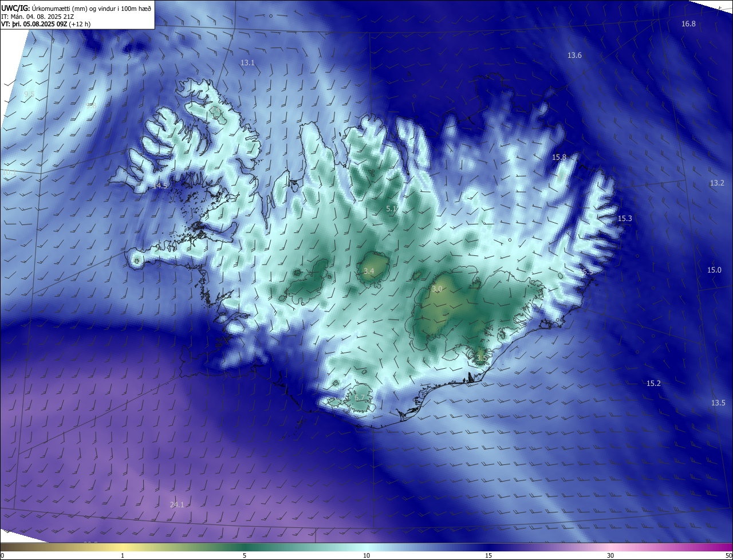Viewport: 733px width, 560px height.
Task: Click the 24.1 value in the southwest ocean
Action: point(177,505)
